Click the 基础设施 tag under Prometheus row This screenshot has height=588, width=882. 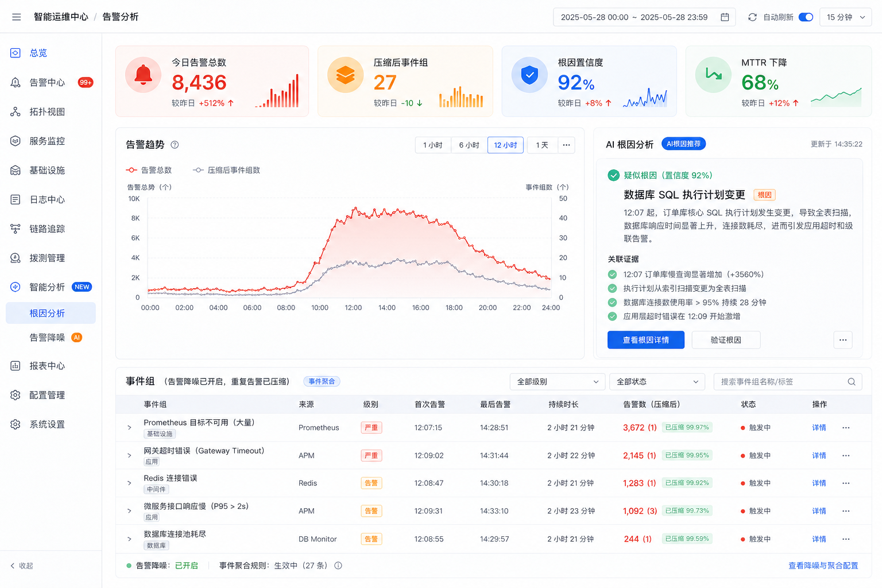[x=160, y=434]
